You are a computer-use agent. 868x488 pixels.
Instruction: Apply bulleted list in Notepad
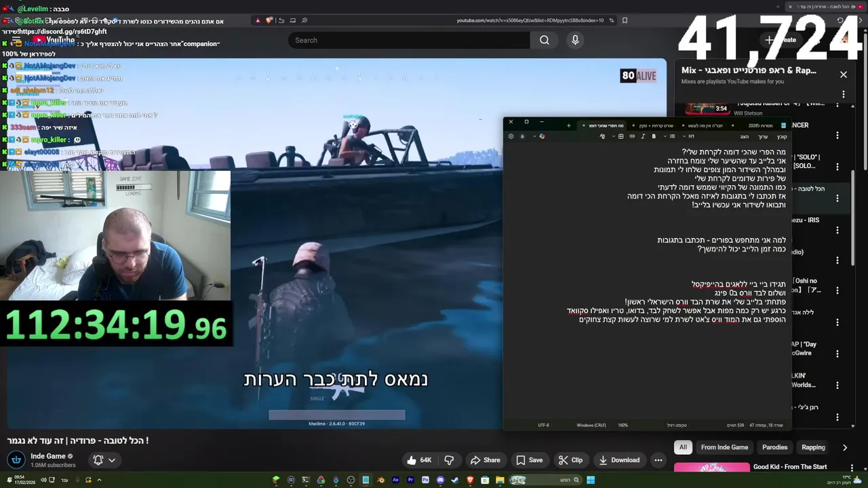[672, 136]
